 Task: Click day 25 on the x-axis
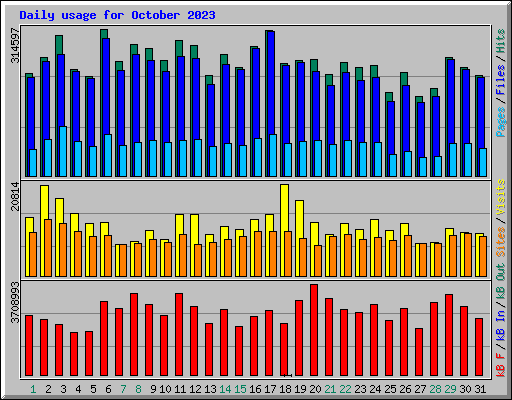coord(390,389)
